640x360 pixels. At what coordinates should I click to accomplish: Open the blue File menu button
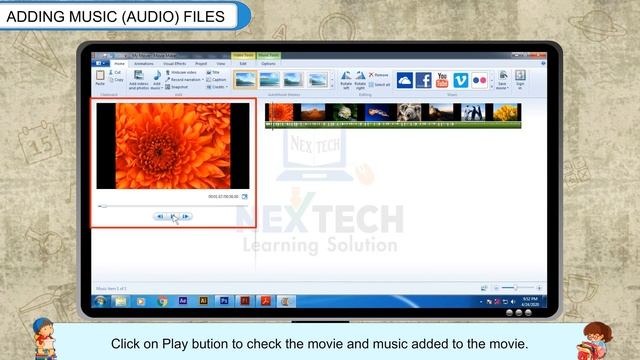point(100,64)
